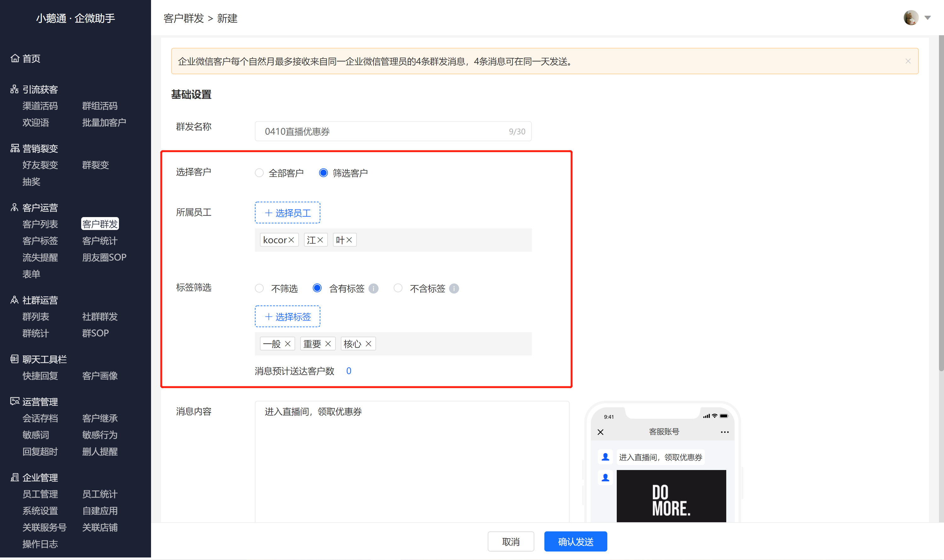944x560 pixels.
Task: Click the 运营管理 section icon
Action: coord(15,401)
